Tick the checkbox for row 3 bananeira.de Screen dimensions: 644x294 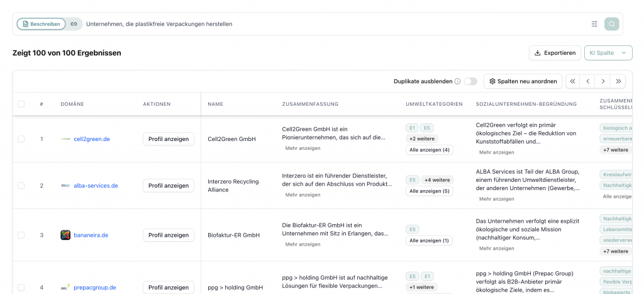coord(21,235)
